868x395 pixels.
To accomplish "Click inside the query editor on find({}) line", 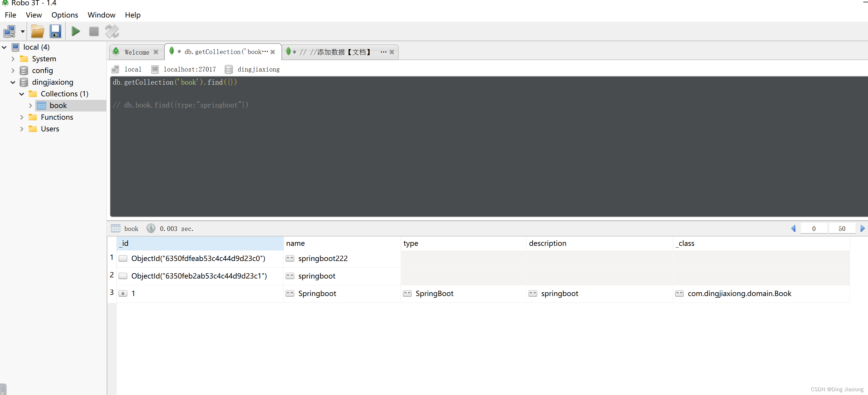I will (175, 82).
